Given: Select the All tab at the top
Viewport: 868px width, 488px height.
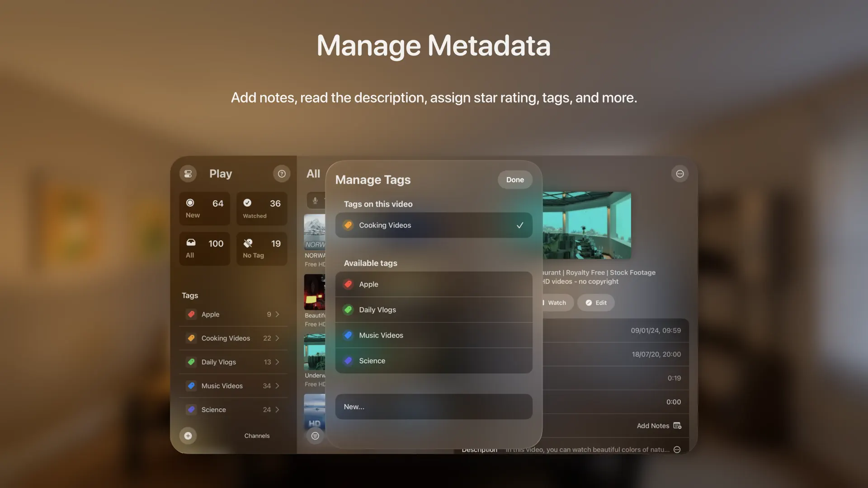Looking at the screenshot, I should tap(313, 174).
